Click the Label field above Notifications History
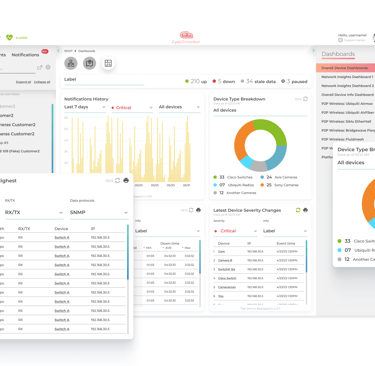375x366 pixels. [x=104, y=80]
